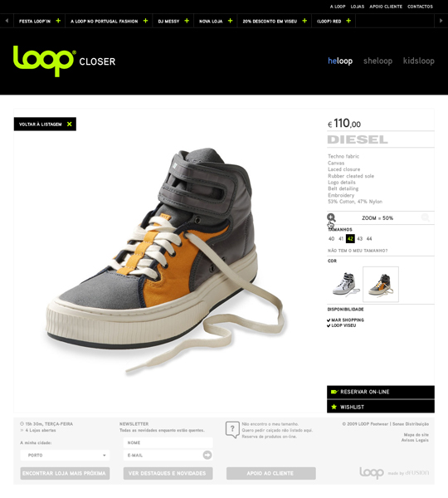Click the customer help question mark icon

[x=232, y=429]
